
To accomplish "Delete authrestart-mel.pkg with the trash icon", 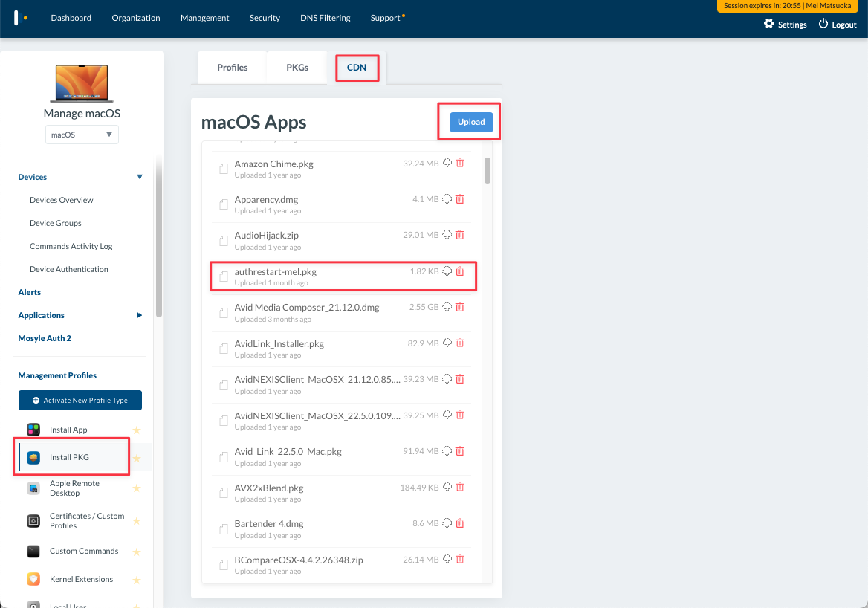I will tap(460, 271).
